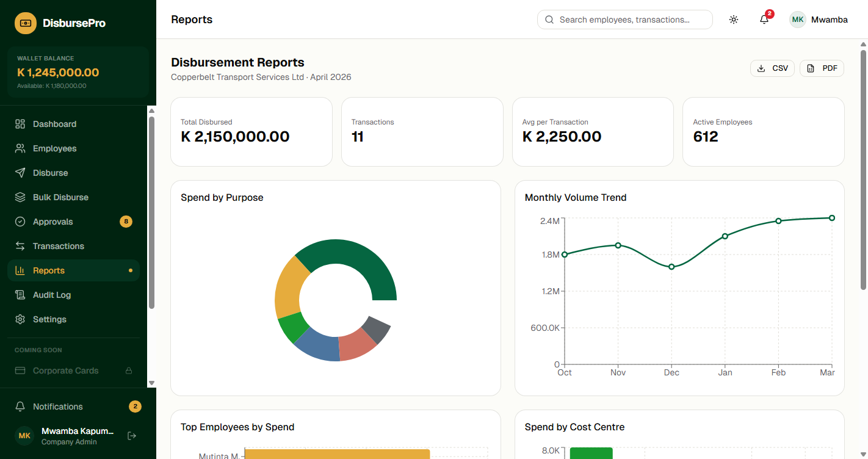Click the Nov data point on trend chart
The height and width of the screenshot is (459, 868).
[x=618, y=245]
